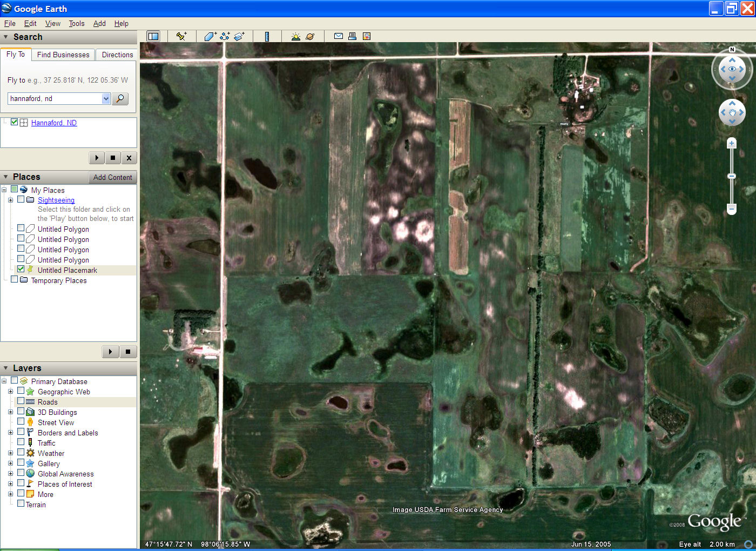Add a new placemark with pushpin icon
Viewport: 756px width, 551px height.
pyautogui.click(x=181, y=36)
